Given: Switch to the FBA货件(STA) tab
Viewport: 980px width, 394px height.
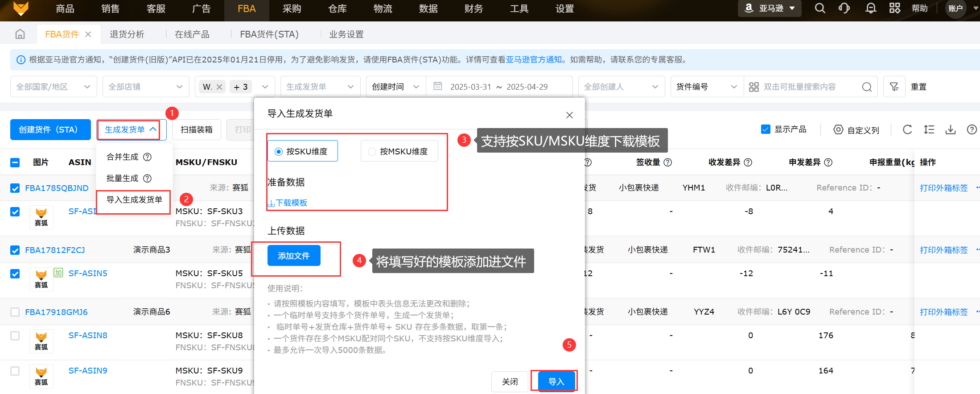Looking at the screenshot, I should coord(269,34).
